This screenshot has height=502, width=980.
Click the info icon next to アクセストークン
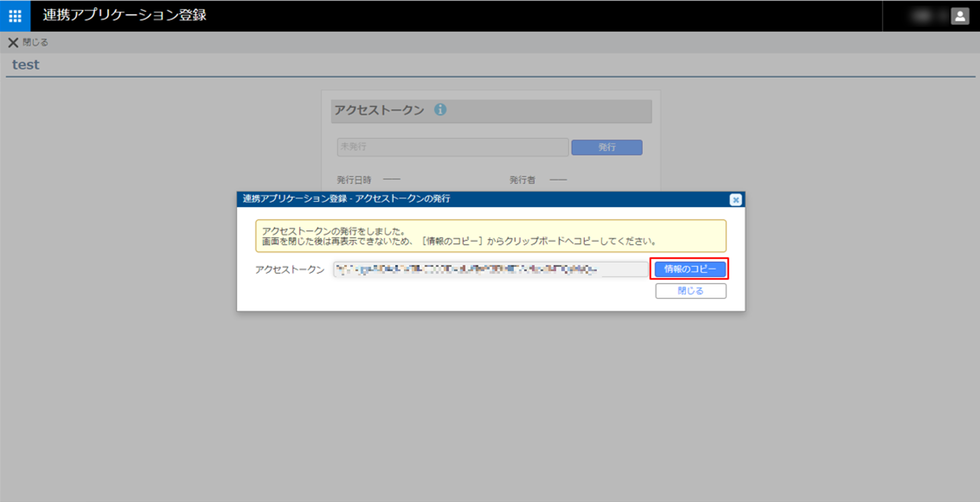pyautogui.click(x=440, y=110)
